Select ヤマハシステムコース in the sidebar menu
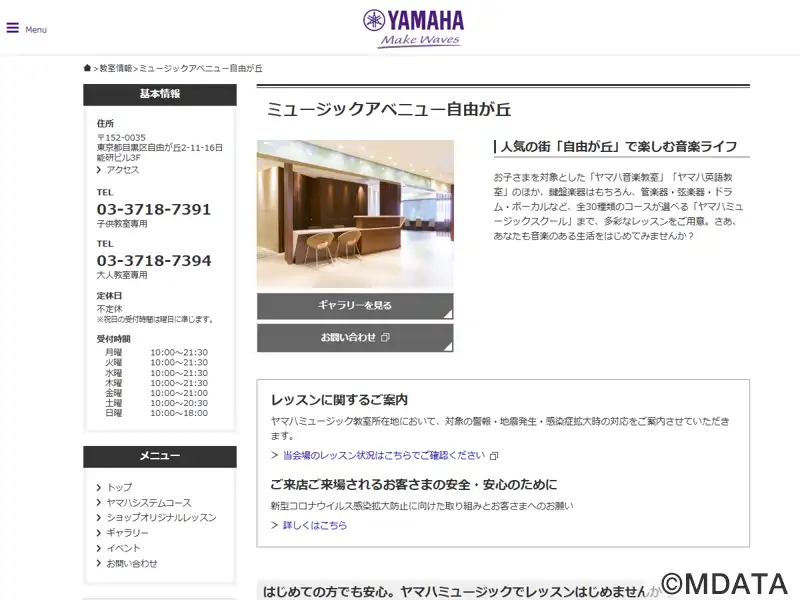Viewport: 800px width, 600px height. pyautogui.click(x=148, y=503)
